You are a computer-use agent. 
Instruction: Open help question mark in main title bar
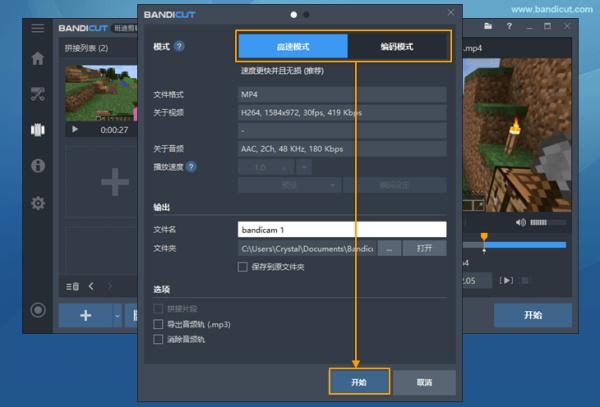509,26
